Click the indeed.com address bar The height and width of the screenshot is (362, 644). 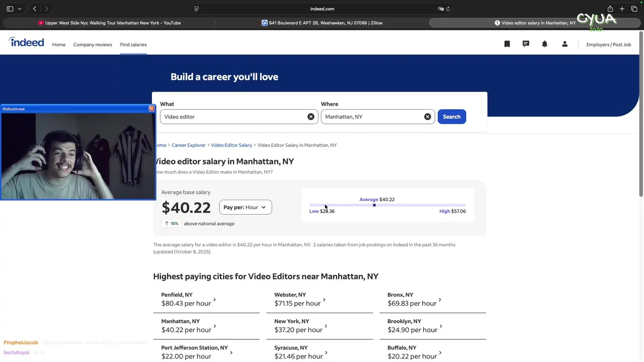pyautogui.click(x=322, y=9)
